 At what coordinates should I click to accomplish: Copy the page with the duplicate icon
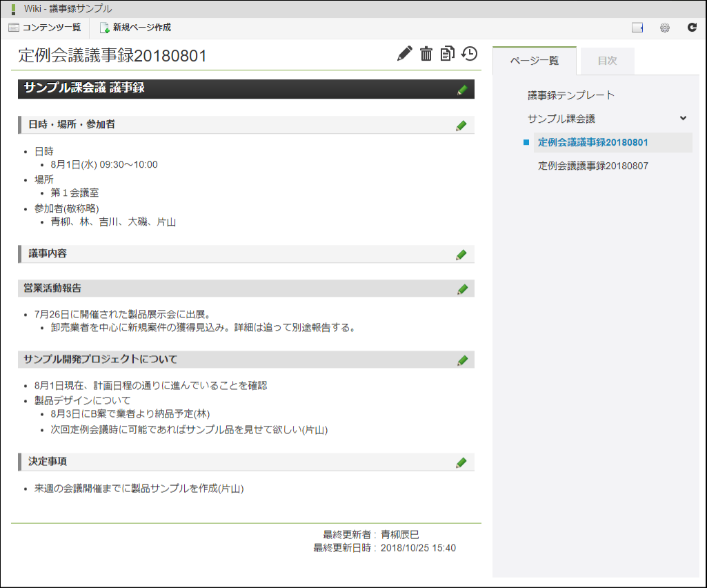pos(447,53)
